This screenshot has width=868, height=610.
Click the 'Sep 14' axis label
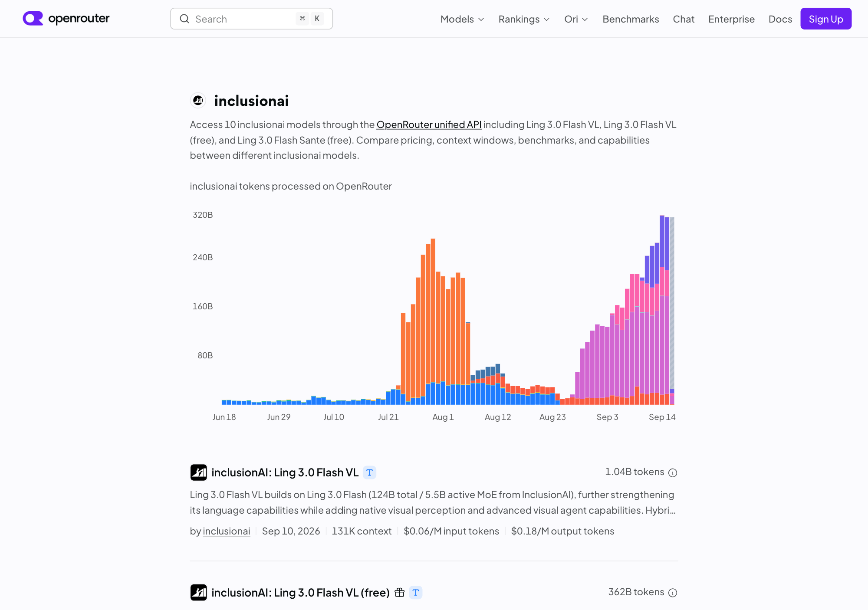(x=662, y=417)
